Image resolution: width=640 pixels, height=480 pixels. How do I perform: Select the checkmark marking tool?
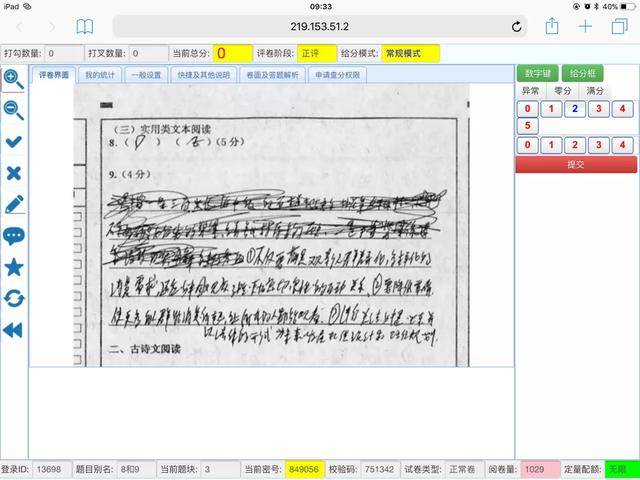tap(14, 142)
